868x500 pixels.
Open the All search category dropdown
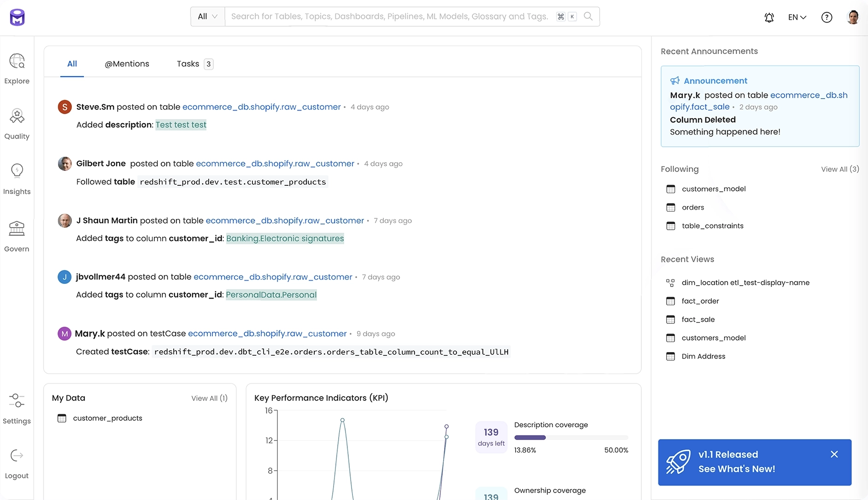click(208, 17)
